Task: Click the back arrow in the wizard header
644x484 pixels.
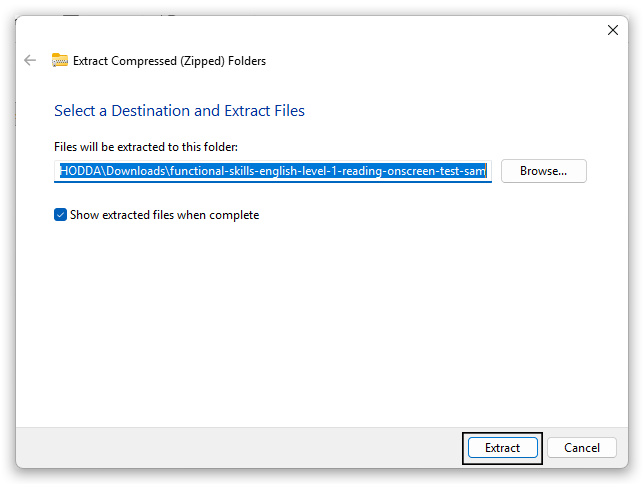Action: click(30, 60)
